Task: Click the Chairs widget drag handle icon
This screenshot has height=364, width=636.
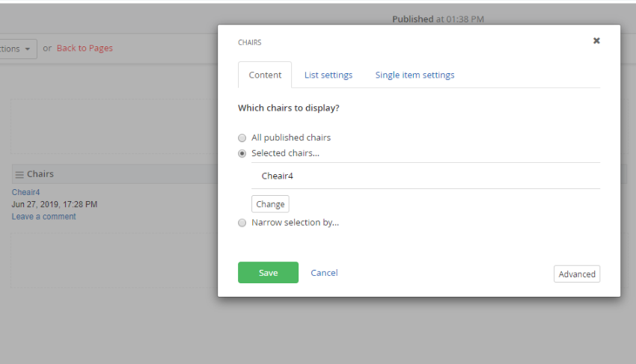Action: [x=19, y=175]
